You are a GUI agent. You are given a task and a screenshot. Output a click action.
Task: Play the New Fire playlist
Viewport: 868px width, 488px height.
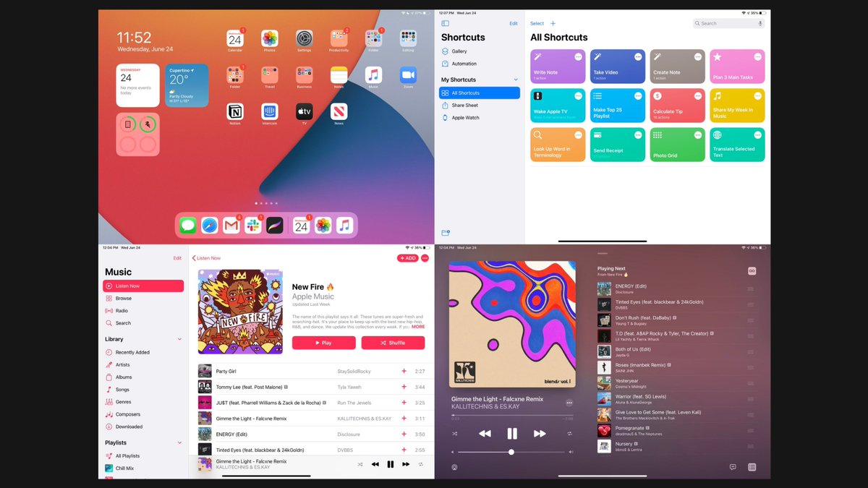point(323,343)
